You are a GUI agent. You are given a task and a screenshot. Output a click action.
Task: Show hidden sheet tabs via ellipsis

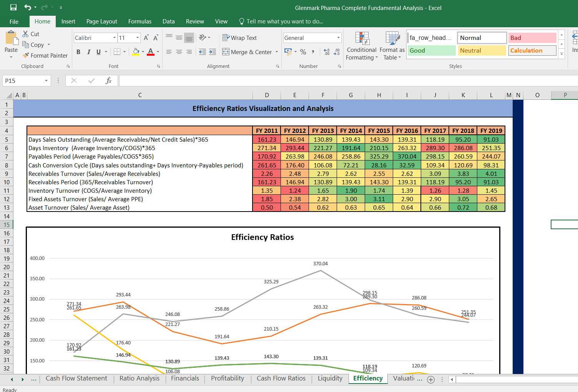tap(34, 379)
